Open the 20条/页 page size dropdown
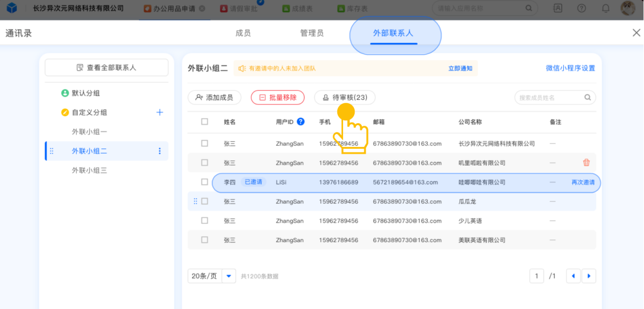Viewport: 644px width, 309px height. [228, 276]
